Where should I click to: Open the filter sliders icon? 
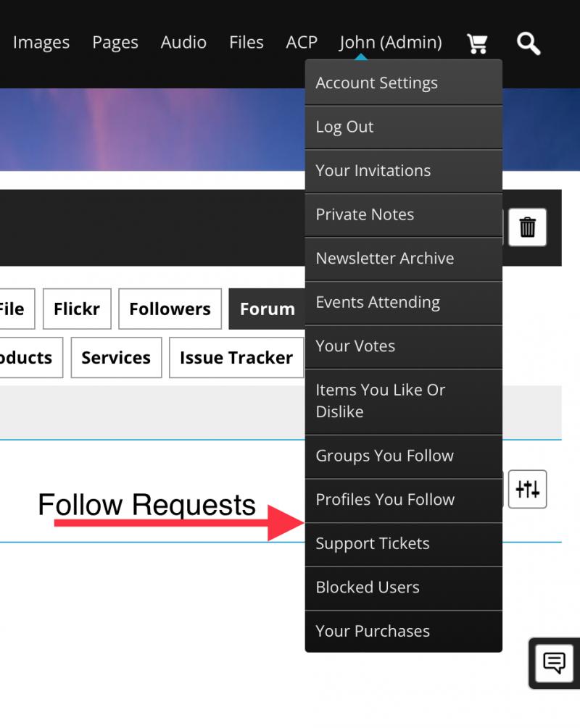[x=527, y=489]
